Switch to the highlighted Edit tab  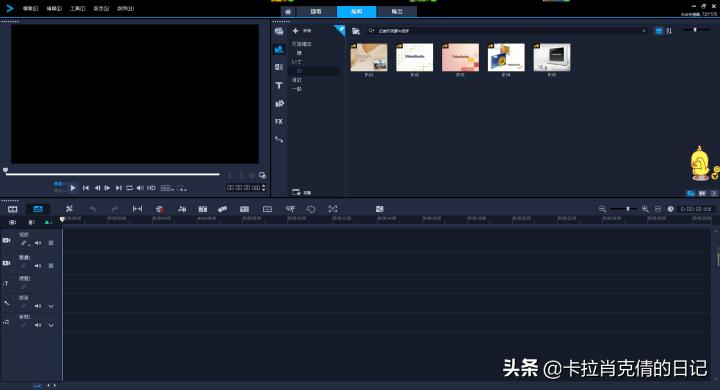coord(356,11)
